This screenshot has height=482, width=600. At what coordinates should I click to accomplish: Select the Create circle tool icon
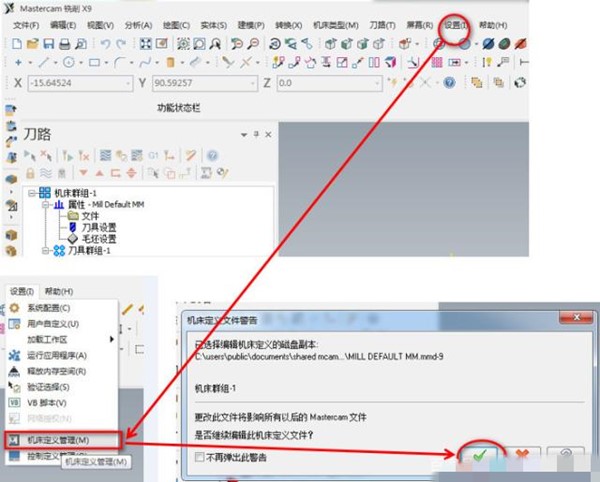click(69, 62)
